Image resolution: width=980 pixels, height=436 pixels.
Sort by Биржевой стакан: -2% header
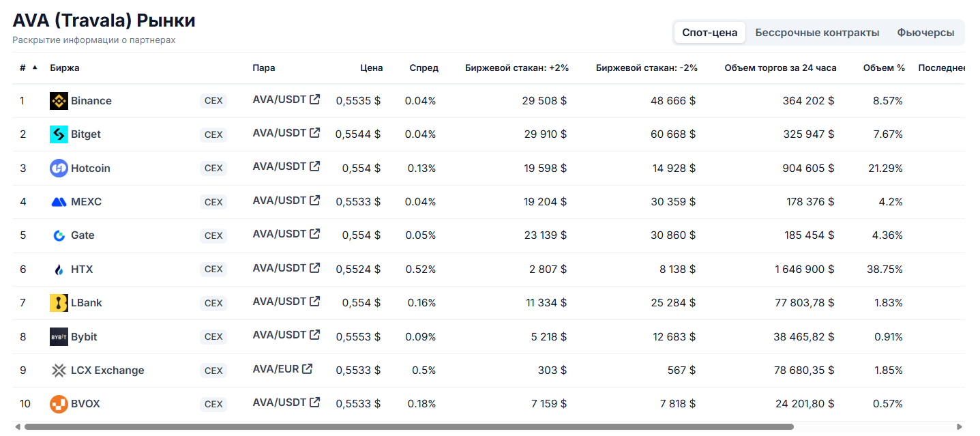point(647,68)
